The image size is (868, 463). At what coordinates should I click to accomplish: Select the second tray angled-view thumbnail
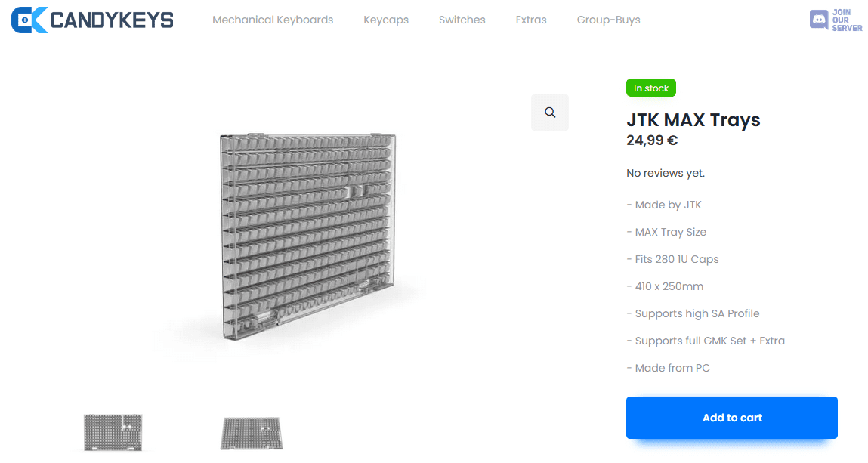coord(252,433)
